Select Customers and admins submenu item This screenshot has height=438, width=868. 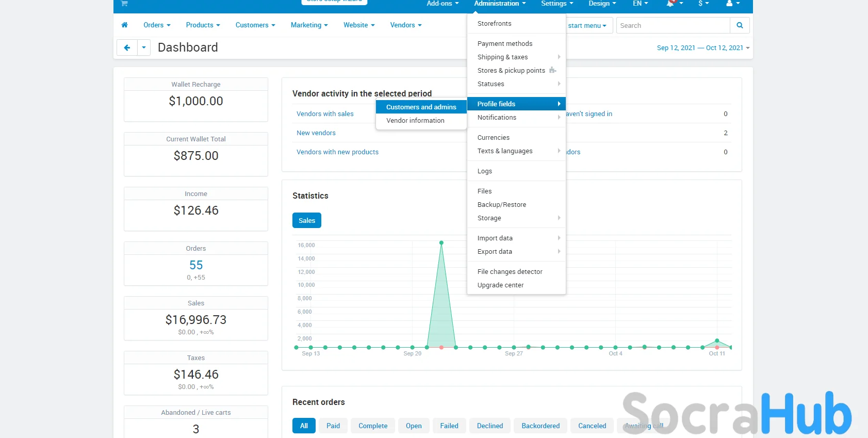(421, 107)
